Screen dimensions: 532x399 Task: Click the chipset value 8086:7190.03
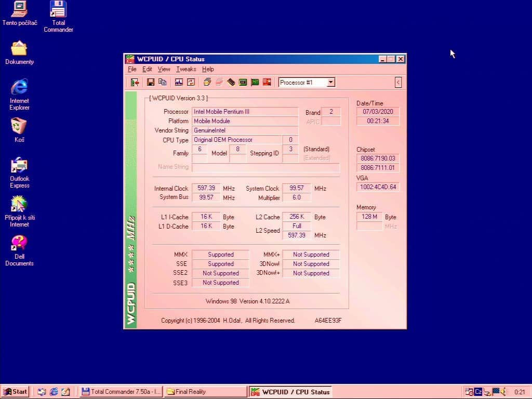(x=378, y=158)
